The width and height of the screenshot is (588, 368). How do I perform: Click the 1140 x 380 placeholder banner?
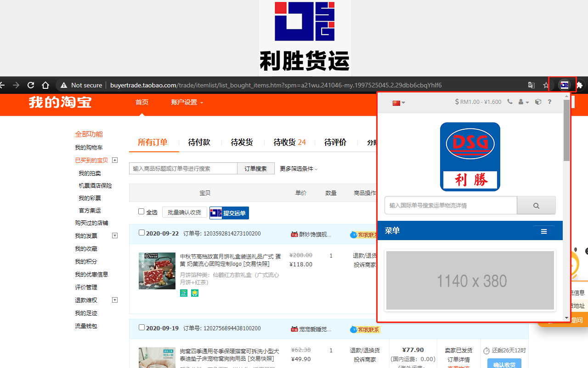tap(470, 280)
